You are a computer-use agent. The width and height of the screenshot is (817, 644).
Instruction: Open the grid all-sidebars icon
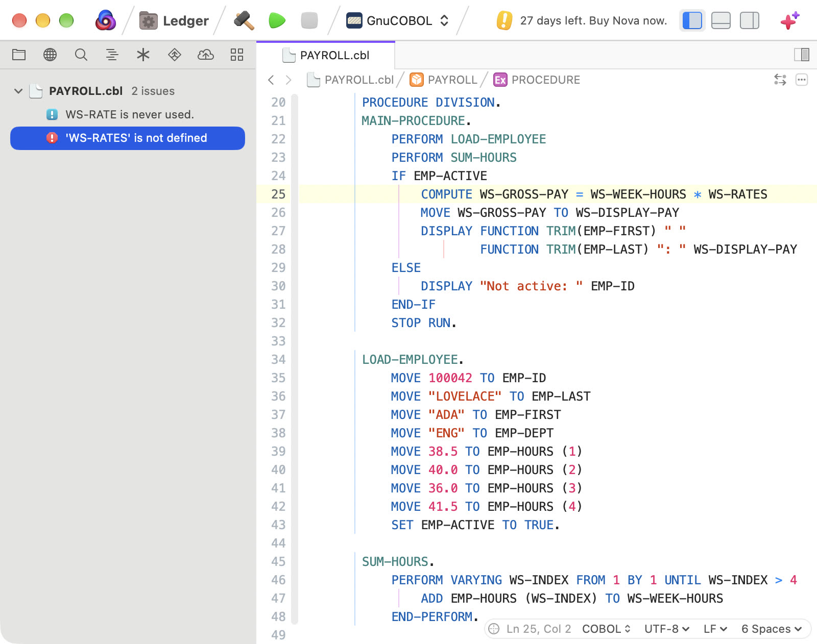click(237, 55)
